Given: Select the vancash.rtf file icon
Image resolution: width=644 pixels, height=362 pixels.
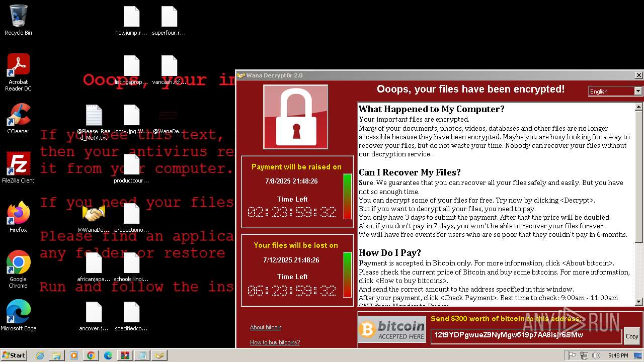Looking at the screenshot, I should 169,70.
